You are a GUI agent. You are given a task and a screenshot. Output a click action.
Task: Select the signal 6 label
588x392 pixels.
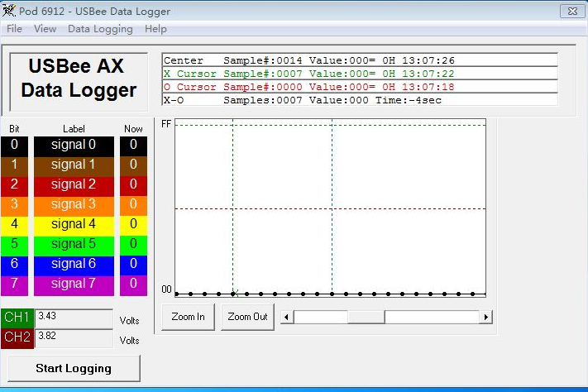(74, 265)
